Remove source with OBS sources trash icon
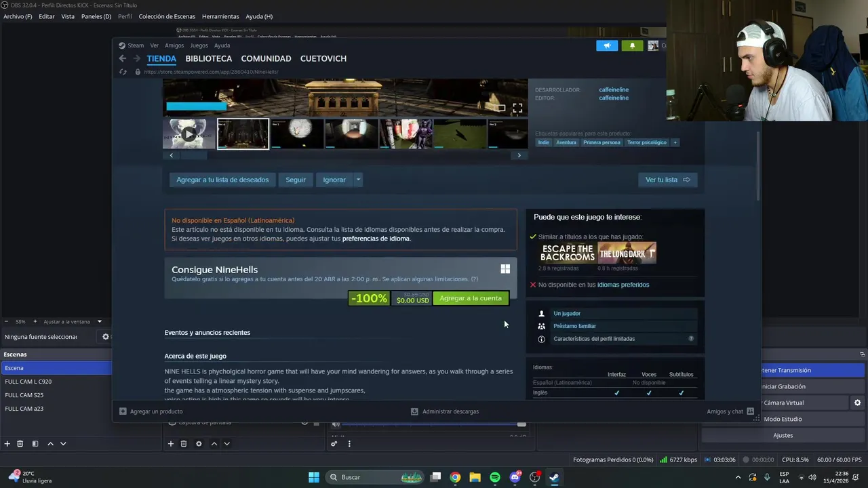Viewport: 868px width, 488px height. [184, 444]
